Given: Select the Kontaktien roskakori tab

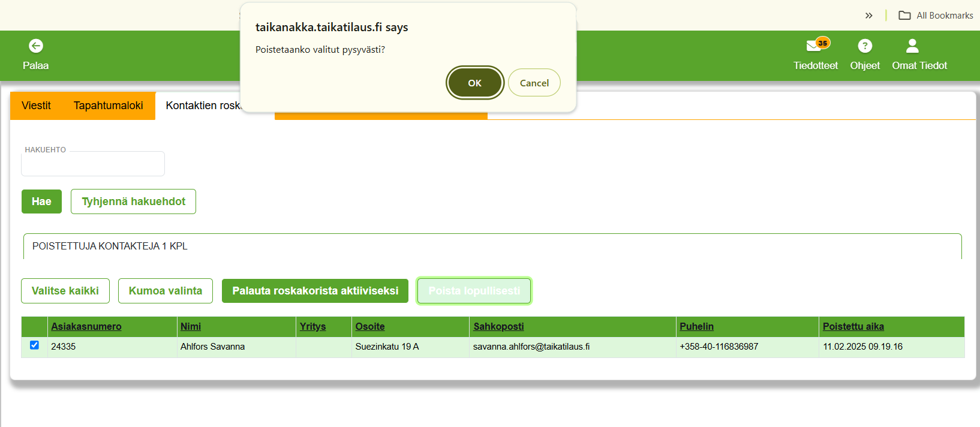Looking at the screenshot, I should click(202, 106).
